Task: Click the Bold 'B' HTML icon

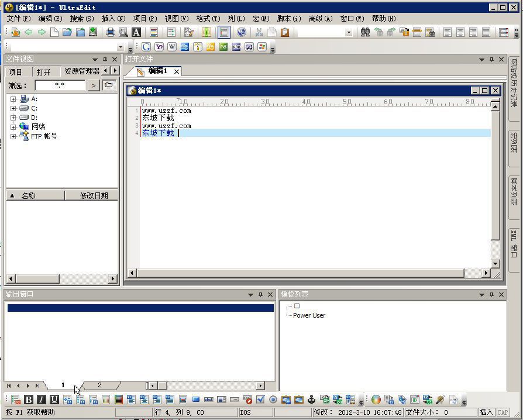Action: (29, 400)
